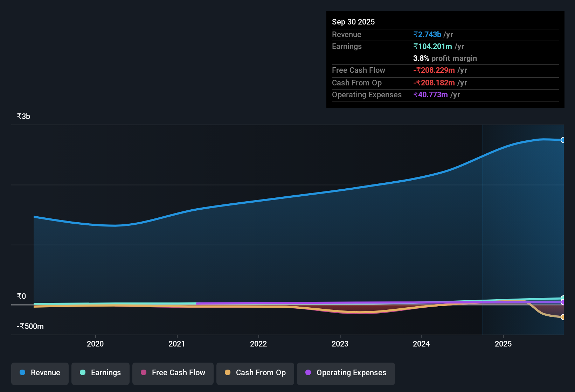Disable the Free Cash Flow series
This screenshot has width=575, height=392.
coord(173,373)
